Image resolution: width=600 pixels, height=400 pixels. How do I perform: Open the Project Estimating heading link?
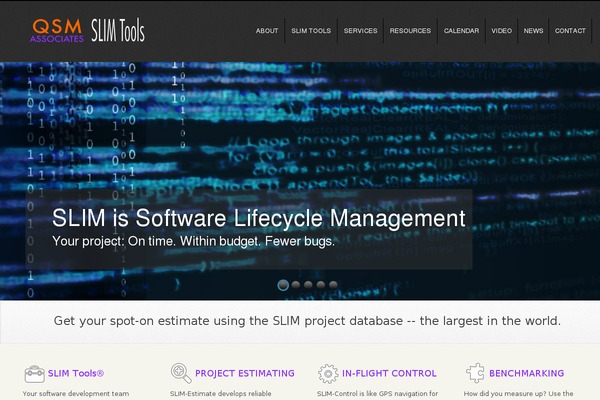[245, 373]
